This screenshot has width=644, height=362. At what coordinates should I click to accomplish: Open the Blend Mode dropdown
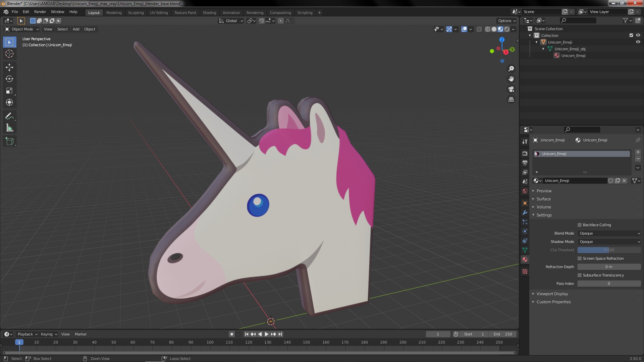click(x=609, y=233)
